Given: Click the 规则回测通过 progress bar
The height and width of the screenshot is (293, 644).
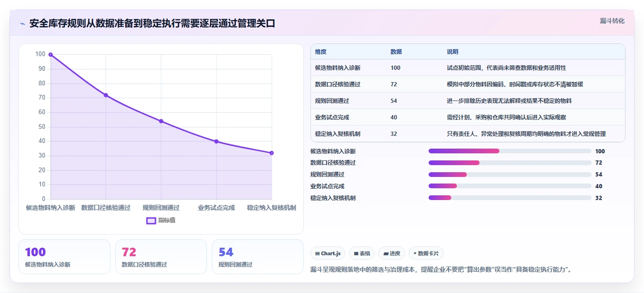Looking at the screenshot, I should click(510, 175).
